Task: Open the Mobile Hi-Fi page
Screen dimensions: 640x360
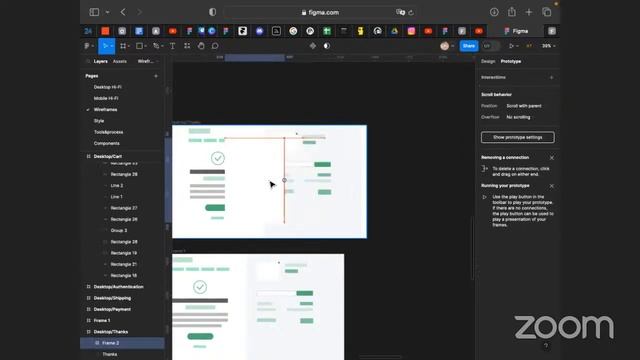Action: (x=106, y=98)
